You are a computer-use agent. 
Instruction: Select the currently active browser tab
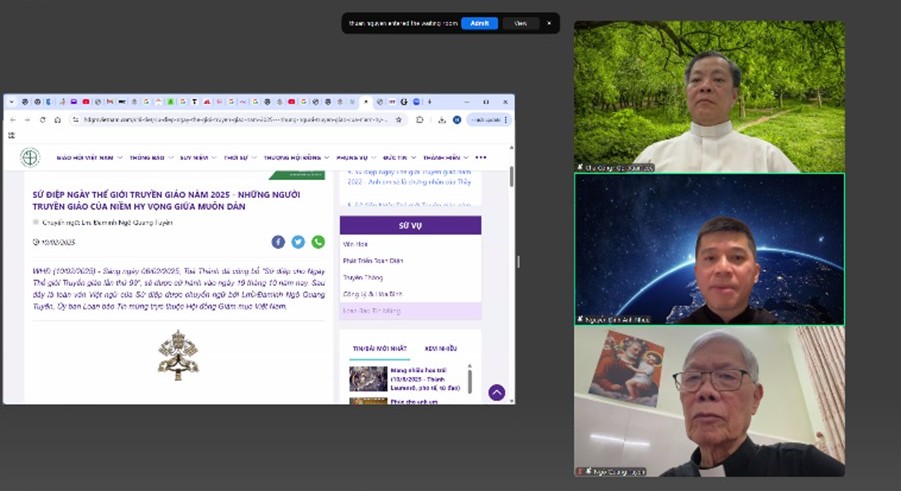coord(365,102)
